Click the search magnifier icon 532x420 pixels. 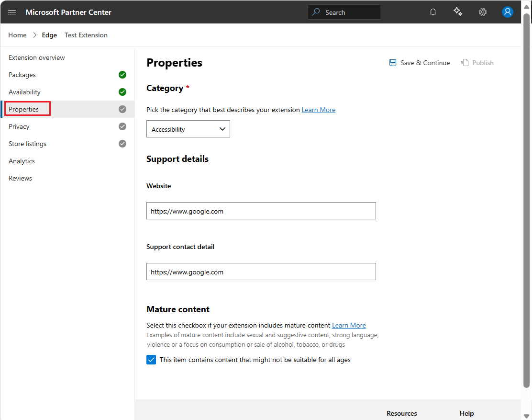point(316,12)
